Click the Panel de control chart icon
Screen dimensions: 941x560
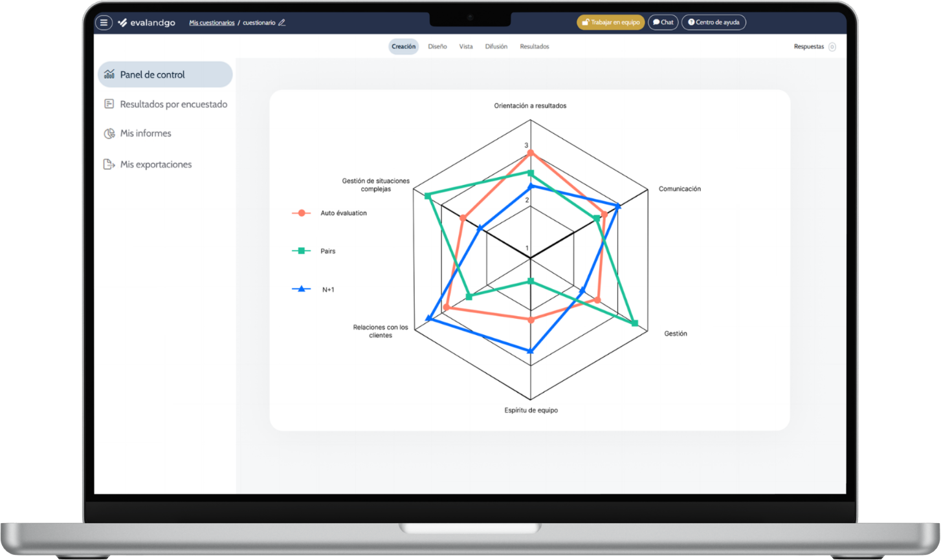coord(109,74)
